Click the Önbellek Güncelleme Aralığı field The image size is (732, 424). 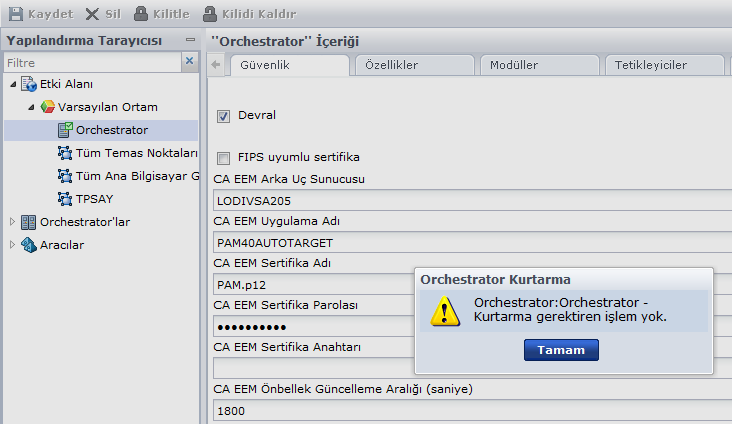click(x=472, y=410)
